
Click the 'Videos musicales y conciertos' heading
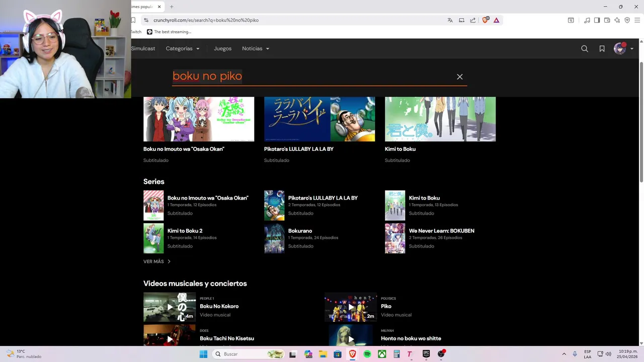pos(195,284)
